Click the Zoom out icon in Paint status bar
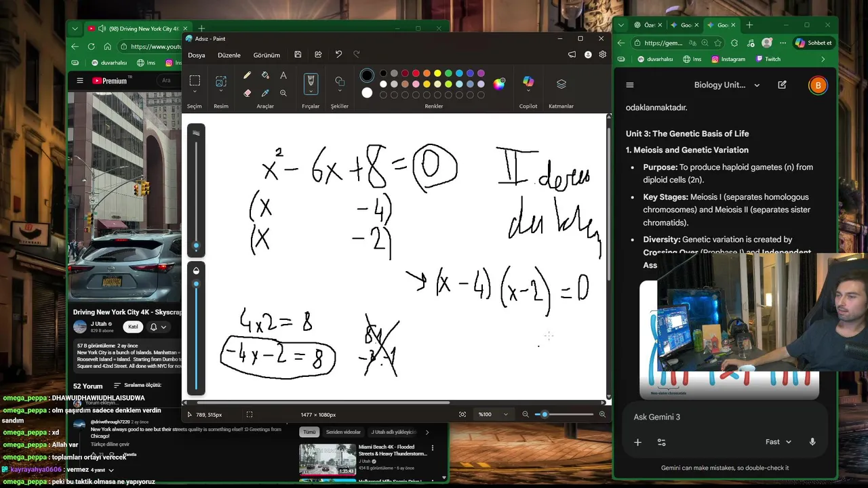 526,414
